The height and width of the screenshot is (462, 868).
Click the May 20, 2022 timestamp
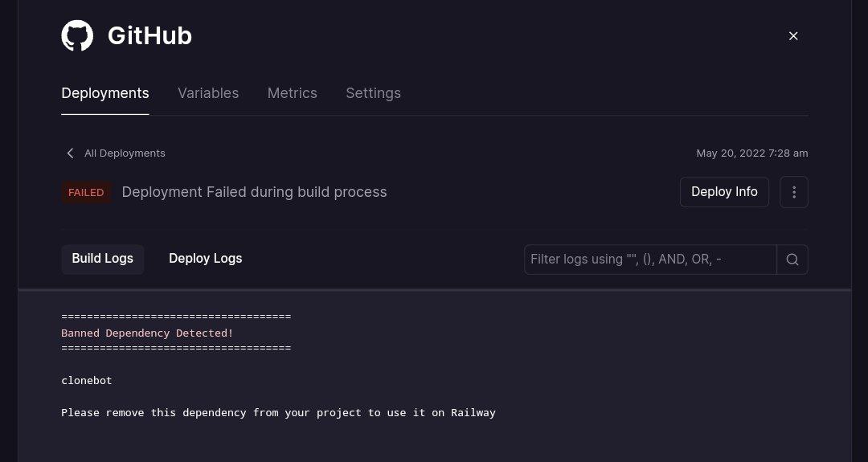coord(751,153)
